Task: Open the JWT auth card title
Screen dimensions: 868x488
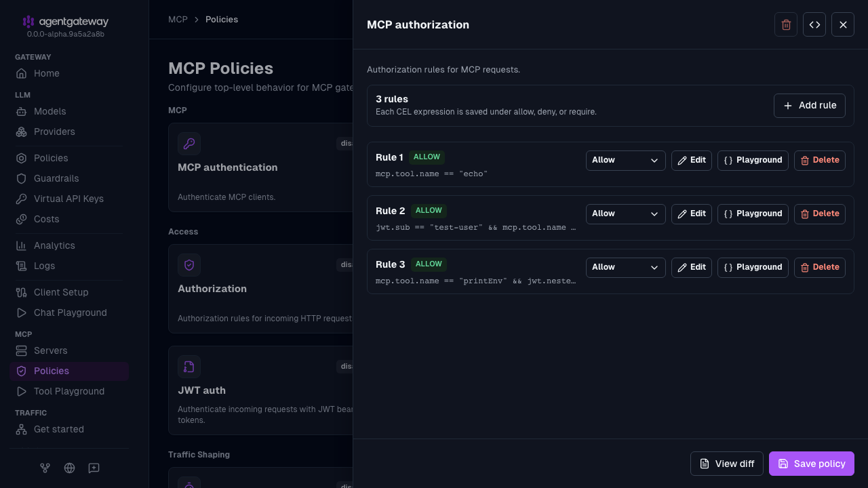Action: point(201,390)
